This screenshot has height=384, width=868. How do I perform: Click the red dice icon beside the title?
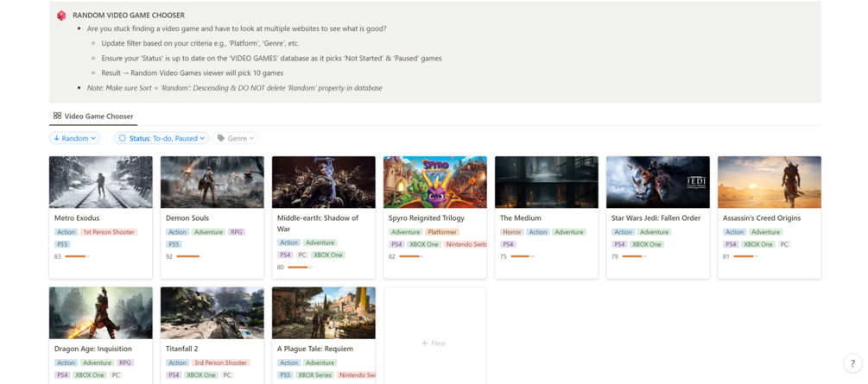pyautogui.click(x=61, y=16)
